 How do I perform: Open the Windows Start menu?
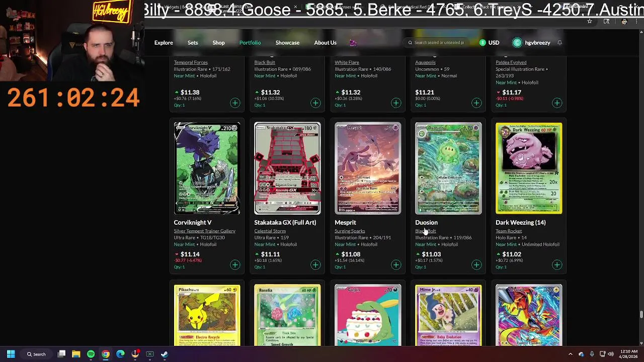pyautogui.click(x=11, y=354)
